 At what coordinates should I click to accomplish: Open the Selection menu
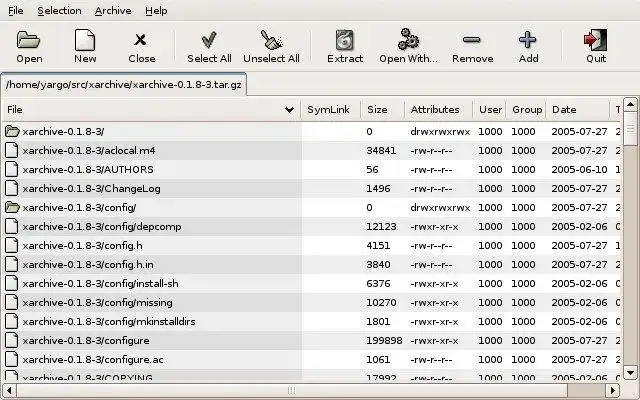(x=59, y=11)
